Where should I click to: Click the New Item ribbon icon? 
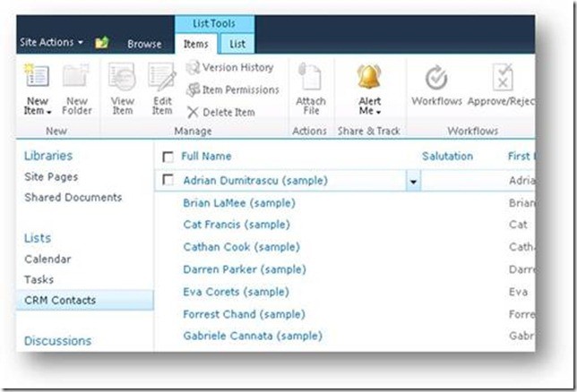pyautogui.click(x=37, y=79)
